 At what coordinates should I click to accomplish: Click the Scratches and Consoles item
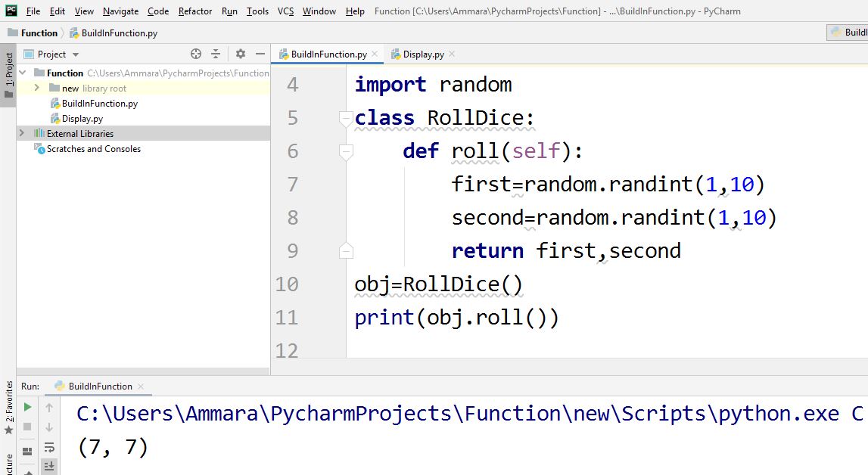point(93,149)
